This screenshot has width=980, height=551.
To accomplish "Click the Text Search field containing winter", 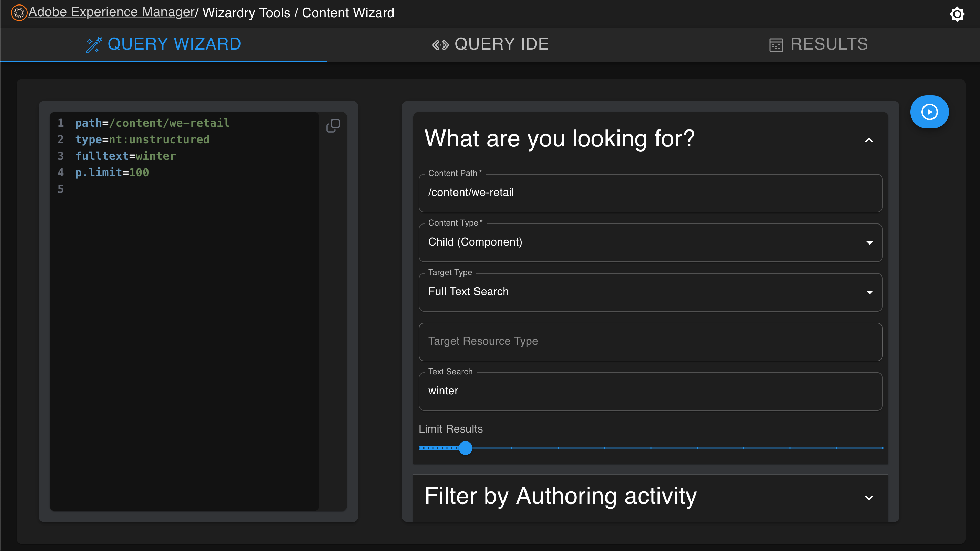I will coord(650,391).
